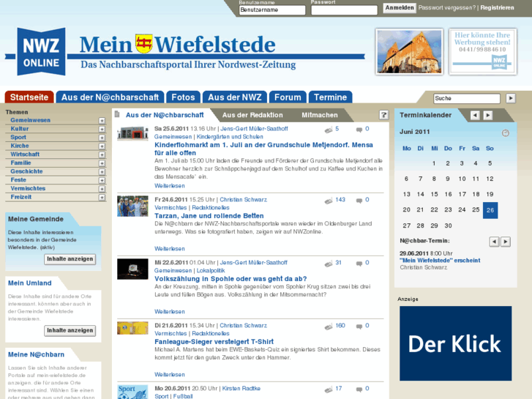Open article Tarzan, Jane und rollende Betten
The height and width of the screenshot is (399, 532).
coord(209,216)
